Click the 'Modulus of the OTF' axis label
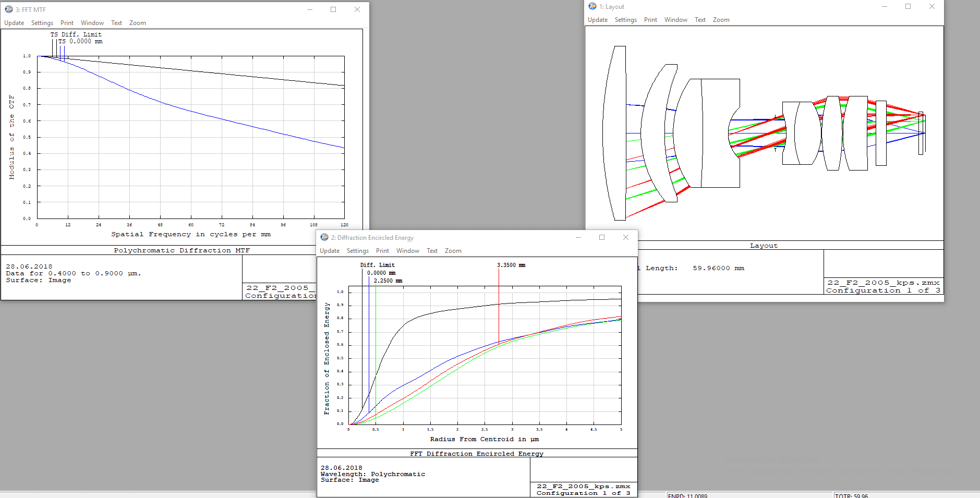Screen dimensions: 980x498 [x=11, y=137]
